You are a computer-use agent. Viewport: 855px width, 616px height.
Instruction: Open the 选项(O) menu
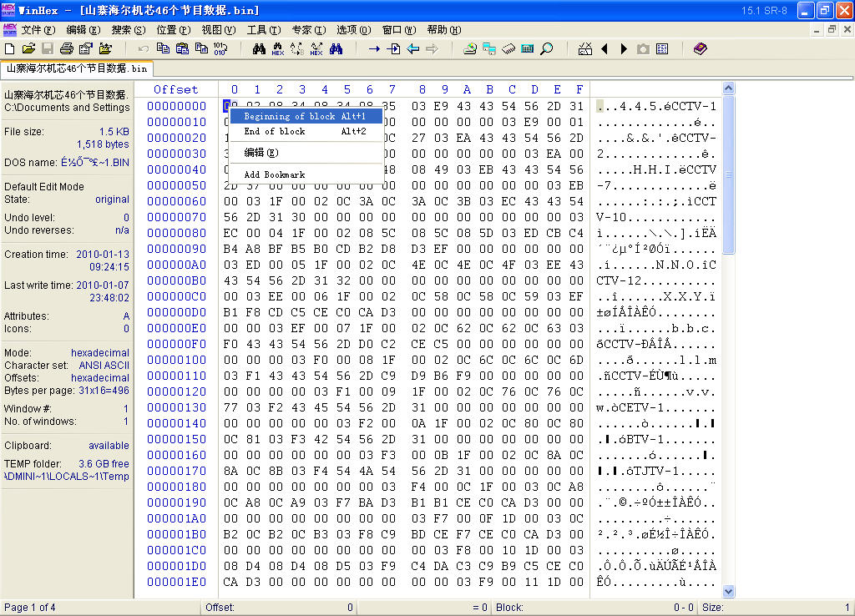pos(354,29)
